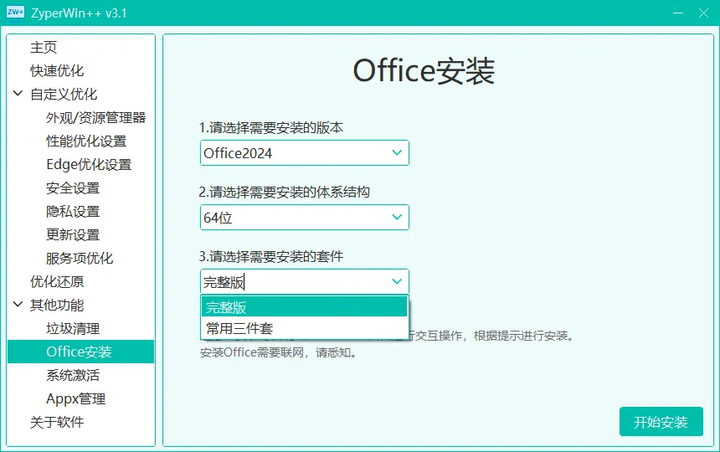Open 系统激活
Viewport: 720px width, 452px height.
point(73,375)
